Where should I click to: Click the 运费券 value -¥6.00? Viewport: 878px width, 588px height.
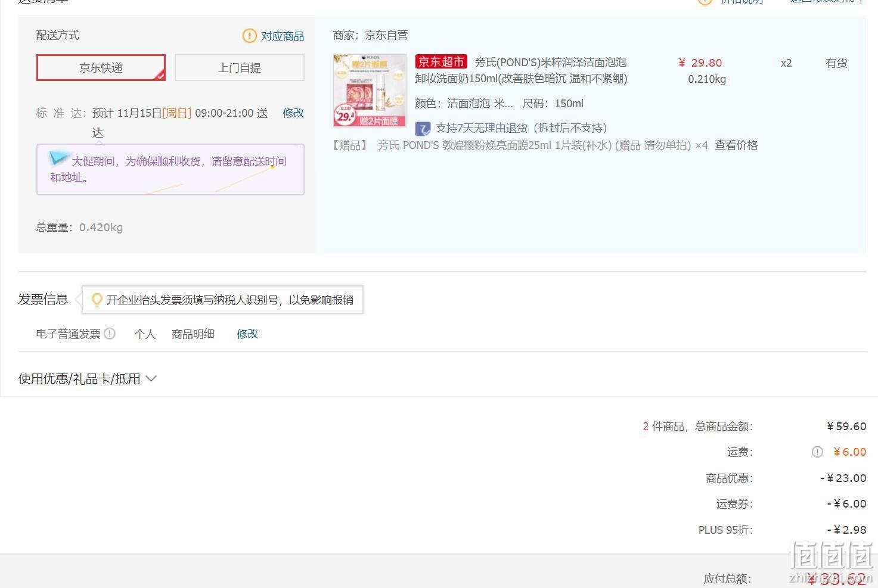coord(846,503)
